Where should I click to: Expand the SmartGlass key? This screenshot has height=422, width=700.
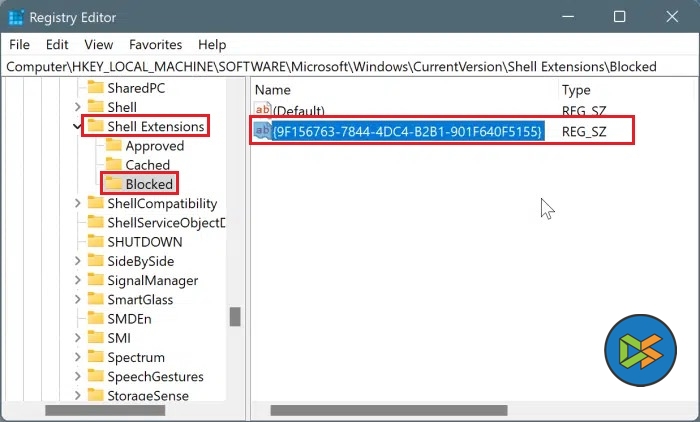click(x=78, y=299)
